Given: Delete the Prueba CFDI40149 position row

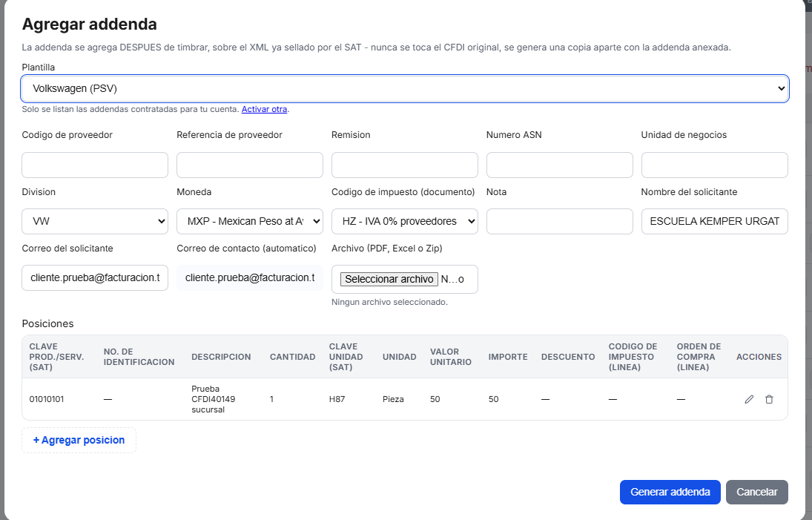Looking at the screenshot, I should 769,399.
